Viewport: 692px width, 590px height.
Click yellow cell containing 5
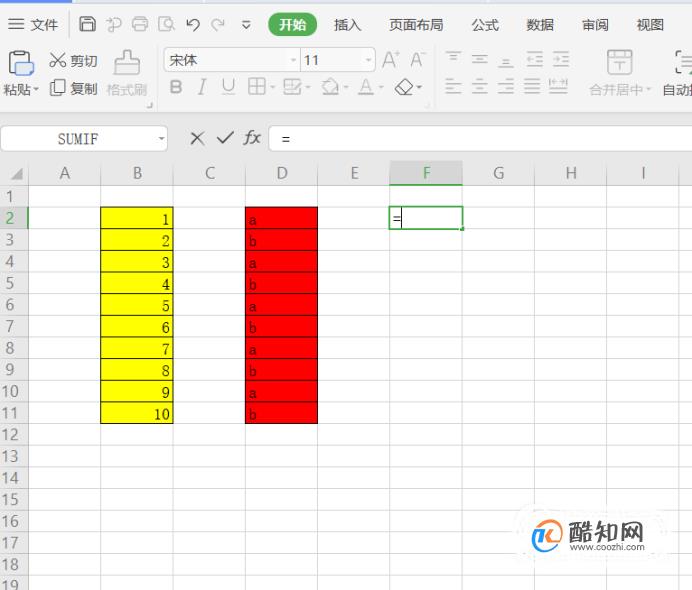click(137, 305)
